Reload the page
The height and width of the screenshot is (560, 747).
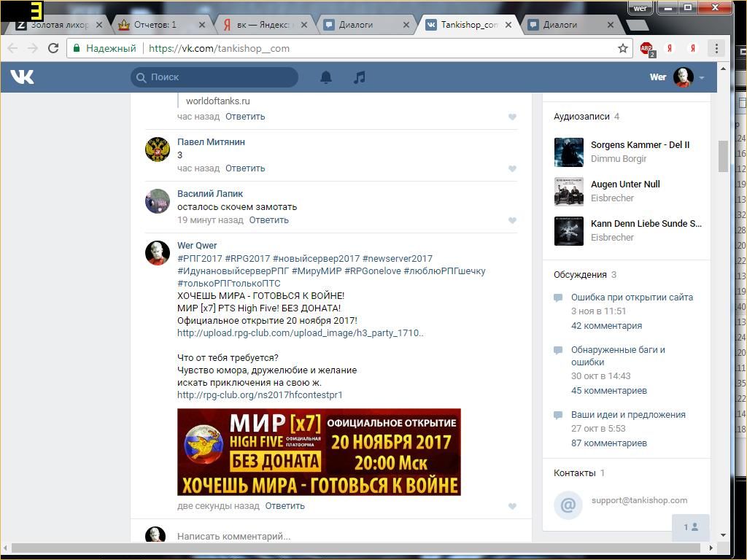[53, 48]
